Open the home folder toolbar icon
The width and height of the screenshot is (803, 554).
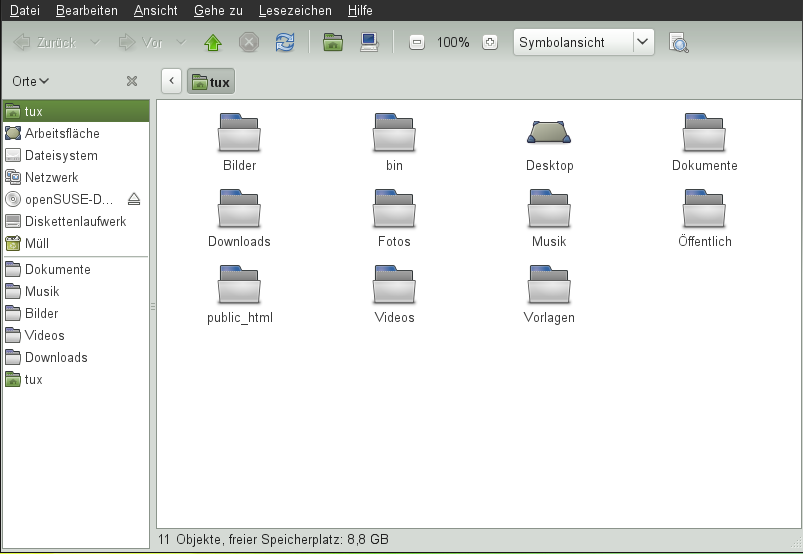(x=333, y=42)
